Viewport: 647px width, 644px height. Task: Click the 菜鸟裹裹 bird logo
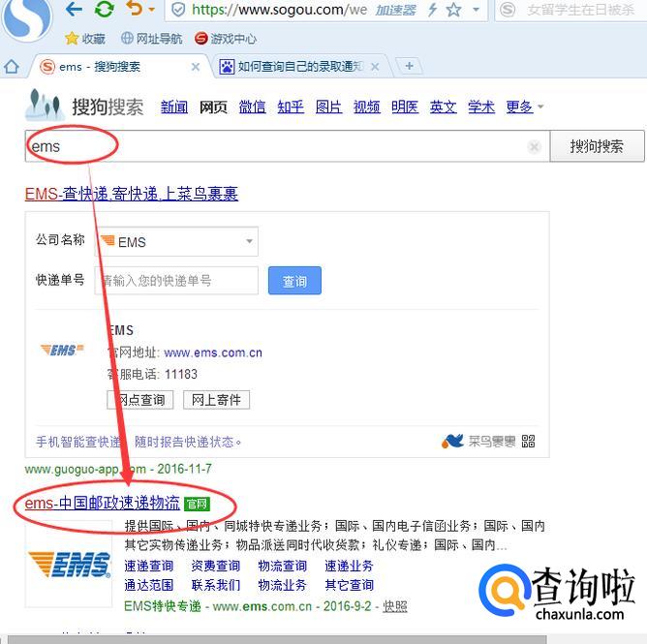pos(452,441)
